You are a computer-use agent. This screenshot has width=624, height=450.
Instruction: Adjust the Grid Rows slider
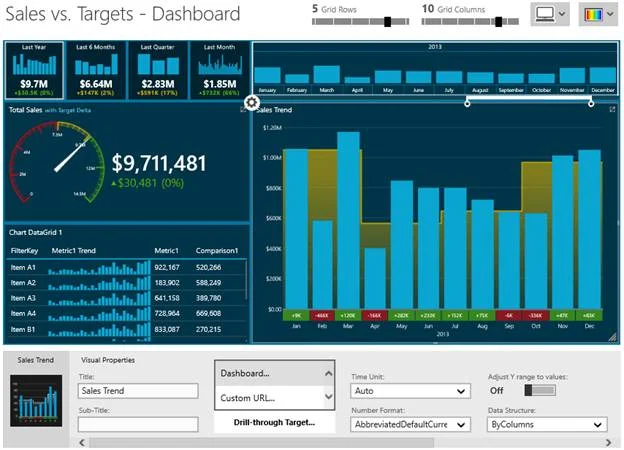click(x=388, y=22)
